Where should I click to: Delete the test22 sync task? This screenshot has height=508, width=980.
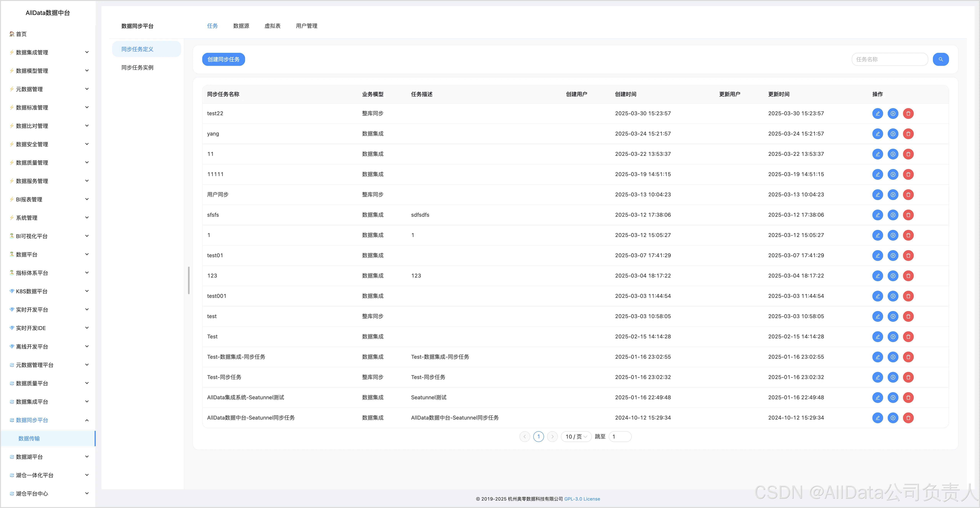[x=908, y=113]
